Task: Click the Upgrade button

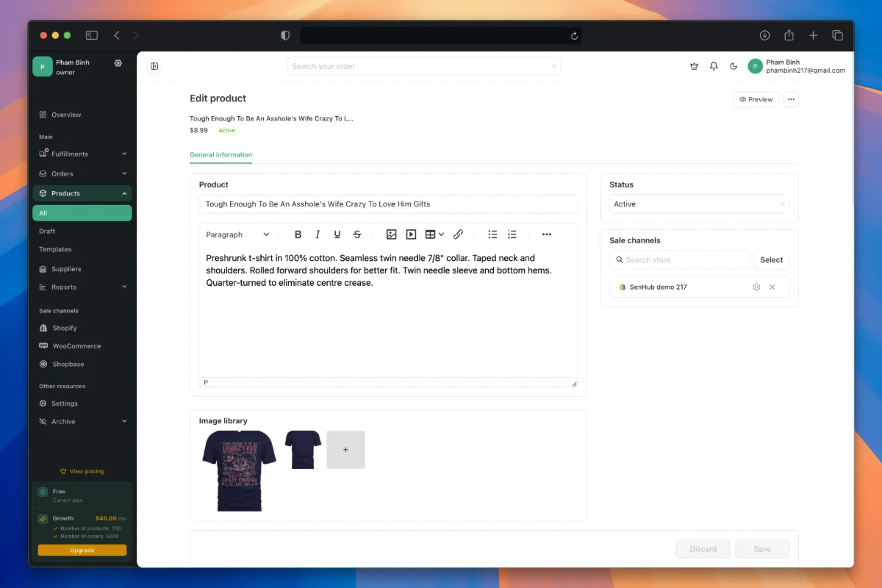Action: coord(82,550)
